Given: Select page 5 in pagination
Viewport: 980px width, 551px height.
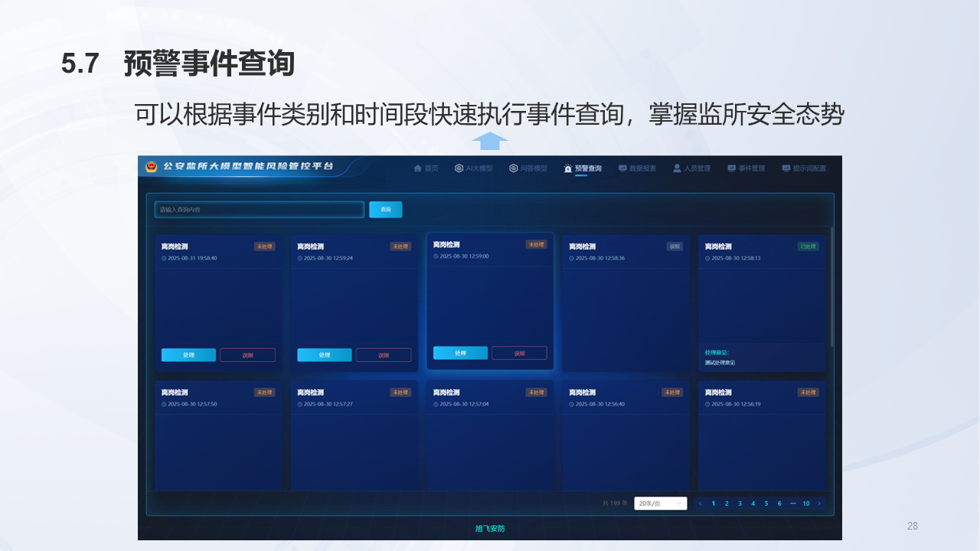Looking at the screenshot, I should point(766,504).
